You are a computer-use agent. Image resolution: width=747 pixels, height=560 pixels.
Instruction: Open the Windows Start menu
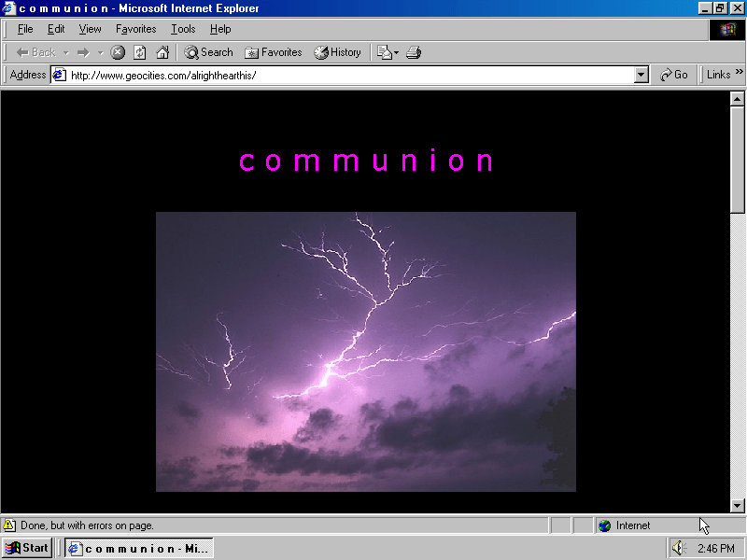(x=27, y=548)
